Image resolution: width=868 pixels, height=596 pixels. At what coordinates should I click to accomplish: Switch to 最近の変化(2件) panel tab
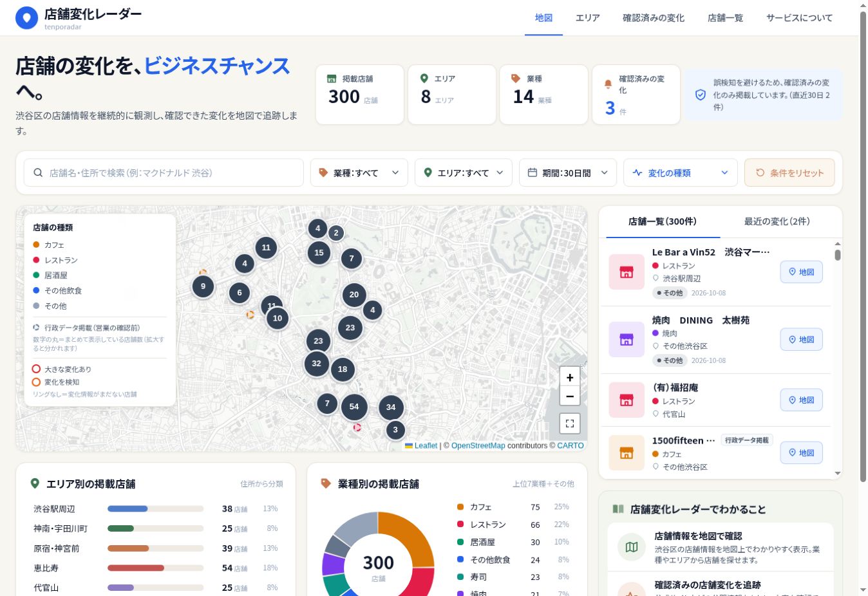tap(777, 221)
